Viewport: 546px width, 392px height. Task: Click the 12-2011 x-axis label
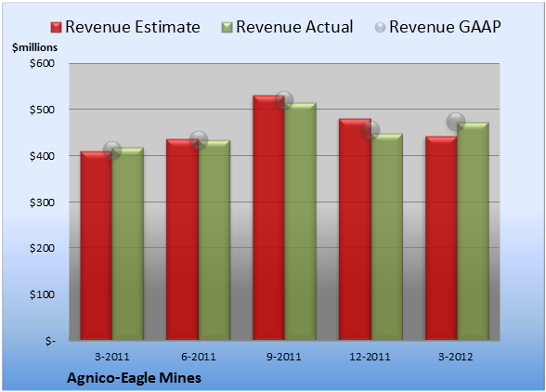[370, 357]
